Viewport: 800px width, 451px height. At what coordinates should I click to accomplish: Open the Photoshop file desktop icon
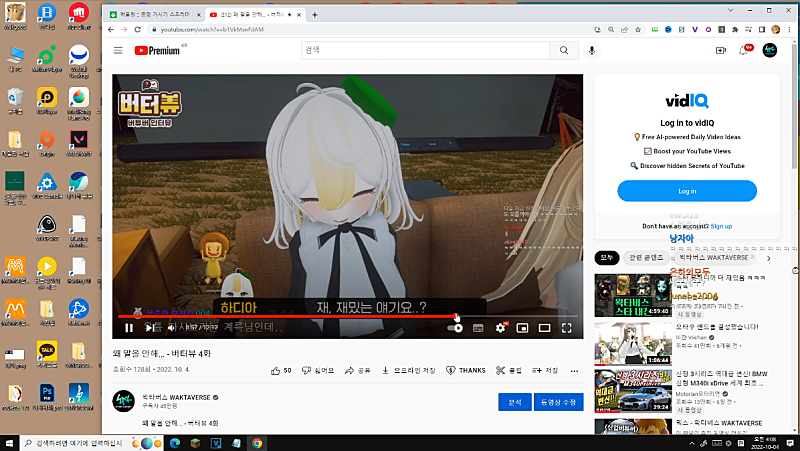pyautogui.click(x=47, y=397)
